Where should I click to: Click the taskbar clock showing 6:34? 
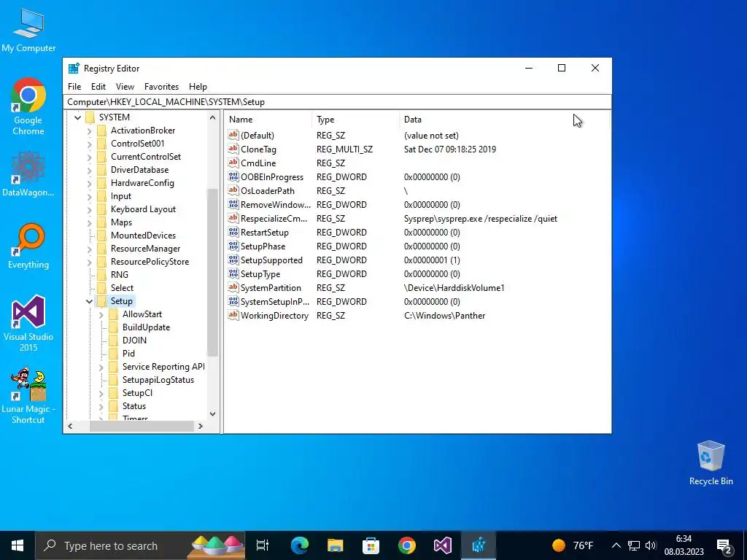(684, 545)
